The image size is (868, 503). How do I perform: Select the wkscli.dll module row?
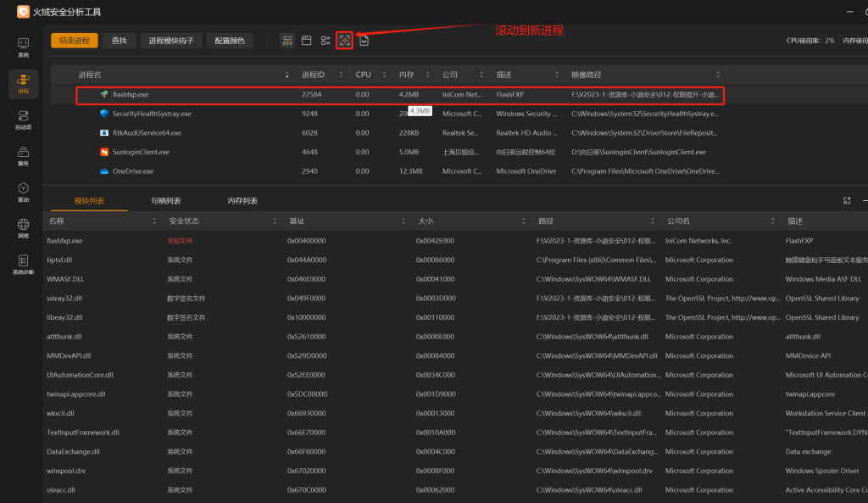[x=455, y=413]
